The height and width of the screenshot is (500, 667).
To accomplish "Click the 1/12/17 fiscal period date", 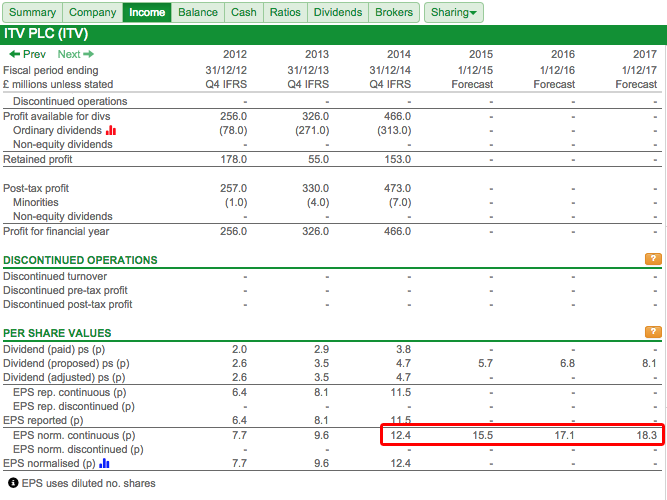I will click(x=639, y=70).
